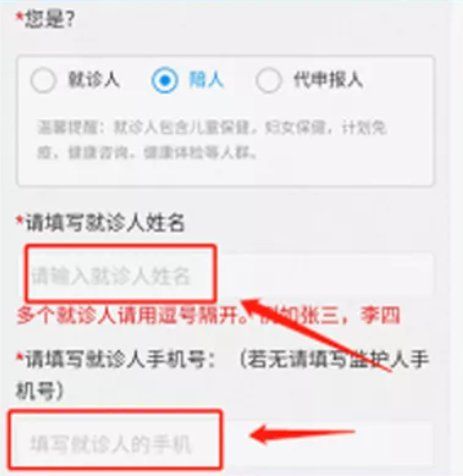Click the 请填写就诊人姓名 field label

(105, 222)
